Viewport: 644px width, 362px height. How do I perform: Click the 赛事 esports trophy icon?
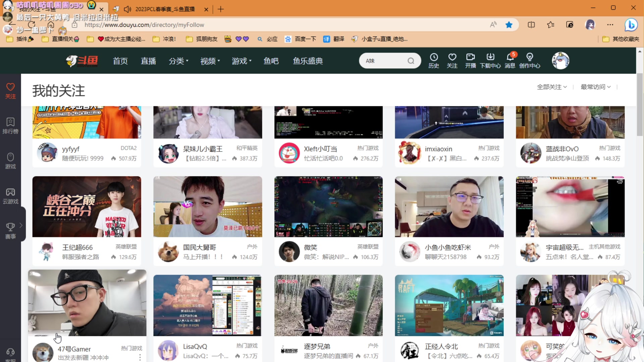coord(10,230)
